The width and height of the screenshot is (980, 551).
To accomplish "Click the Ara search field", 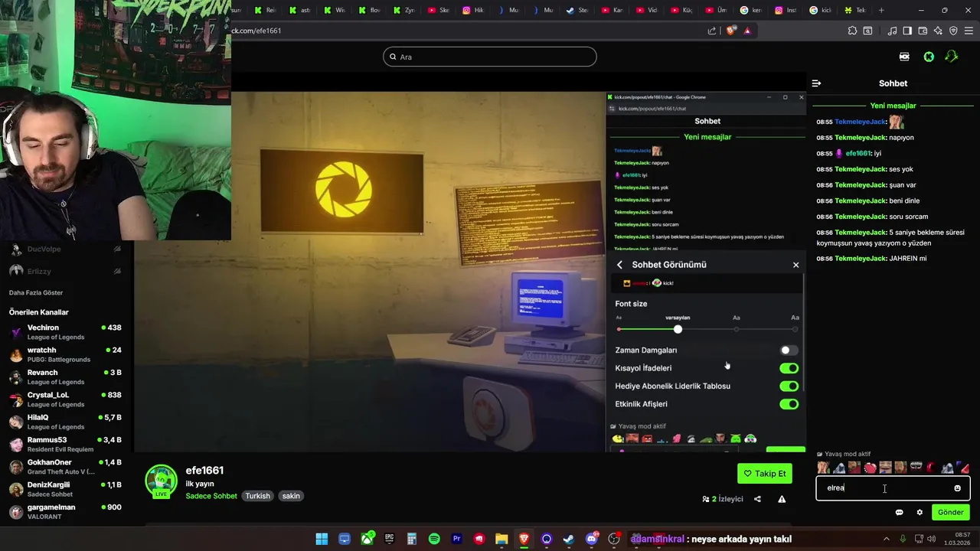I will tap(490, 57).
